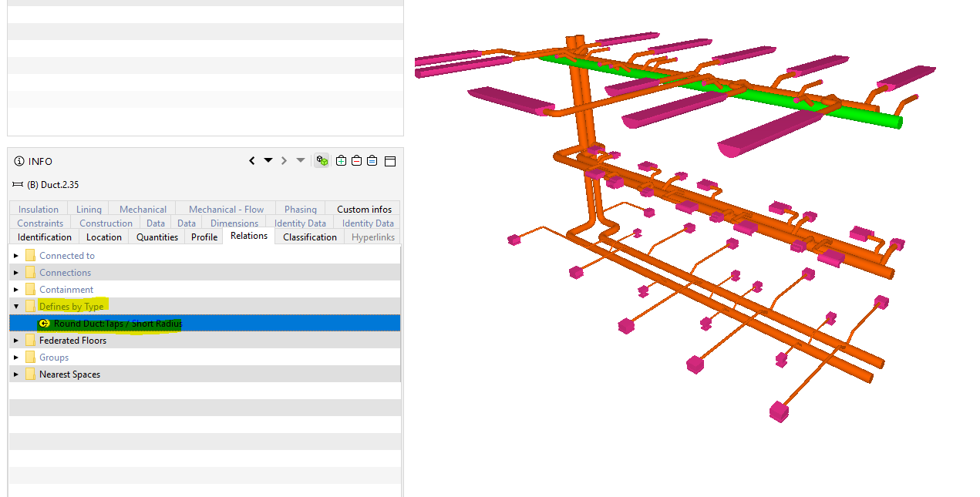Select the Relations tab
The image size is (980, 497).
pos(249,236)
